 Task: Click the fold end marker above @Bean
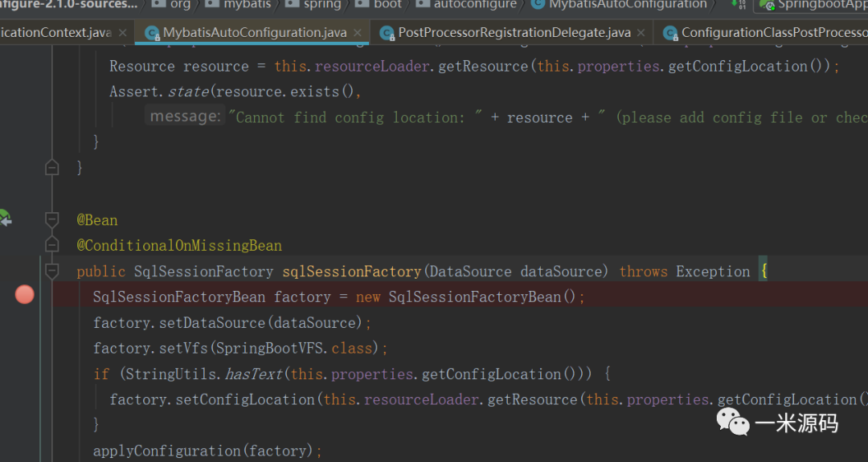(x=52, y=167)
